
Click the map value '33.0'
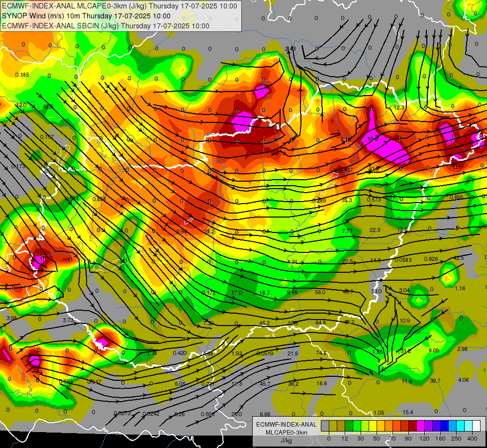[376, 291]
